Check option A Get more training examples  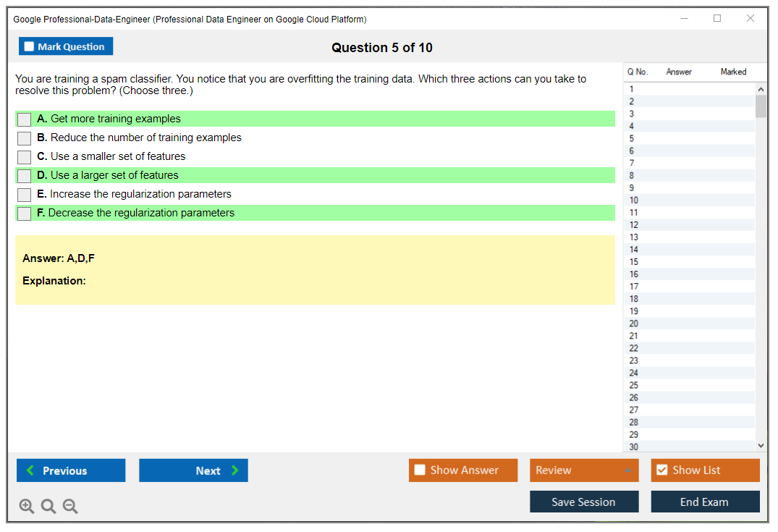tap(25, 119)
